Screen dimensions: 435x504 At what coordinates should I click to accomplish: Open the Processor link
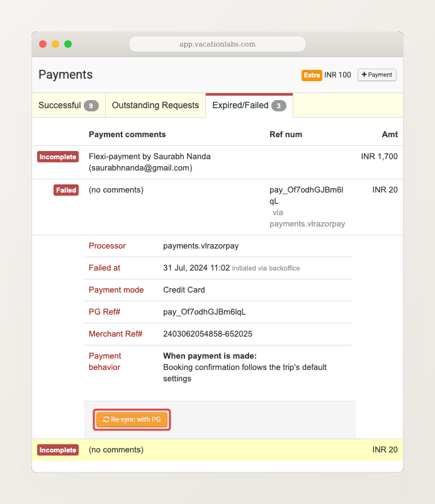[107, 245]
